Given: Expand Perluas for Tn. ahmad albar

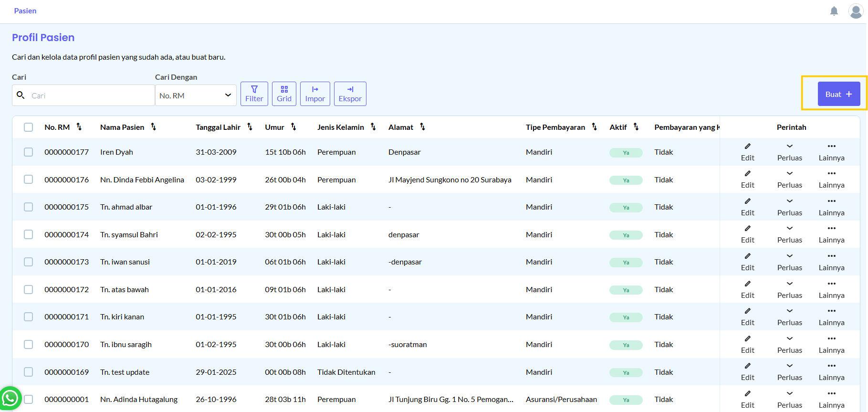Looking at the screenshot, I should [x=790, y=207].
